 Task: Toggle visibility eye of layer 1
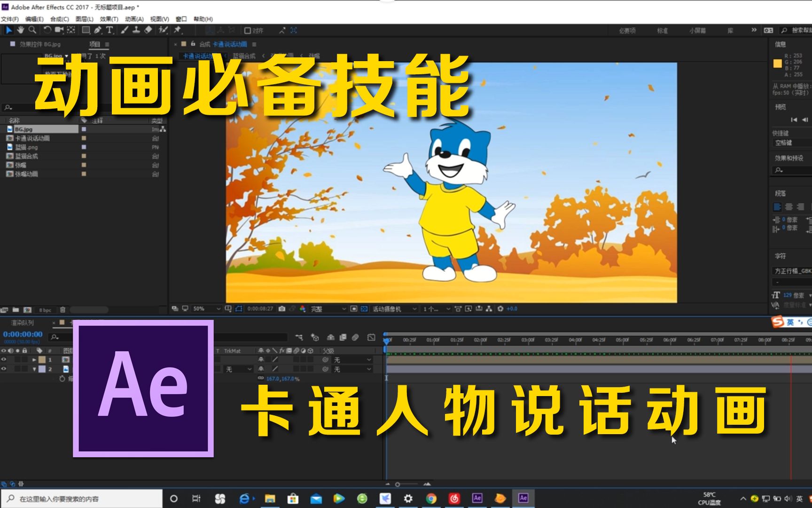click(4, 359)
